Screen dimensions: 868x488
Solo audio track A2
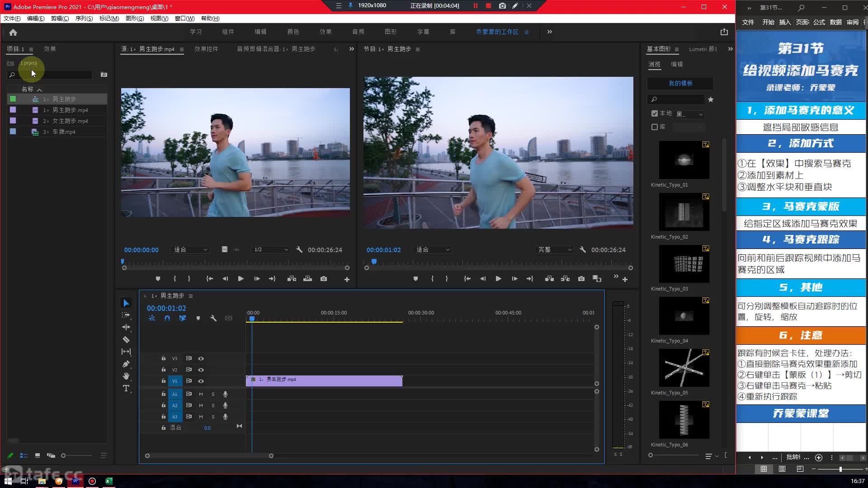tap(213, 405)
